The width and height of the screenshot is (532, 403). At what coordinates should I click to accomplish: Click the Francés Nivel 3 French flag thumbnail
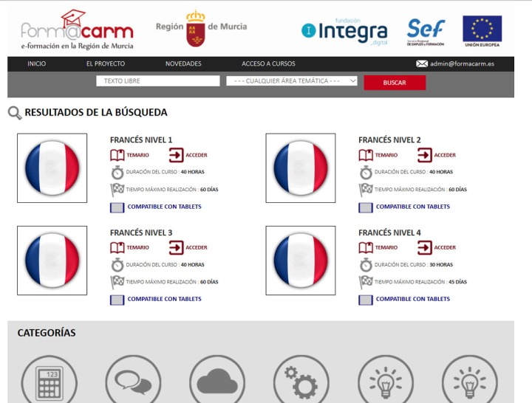[x=52, y=261]
